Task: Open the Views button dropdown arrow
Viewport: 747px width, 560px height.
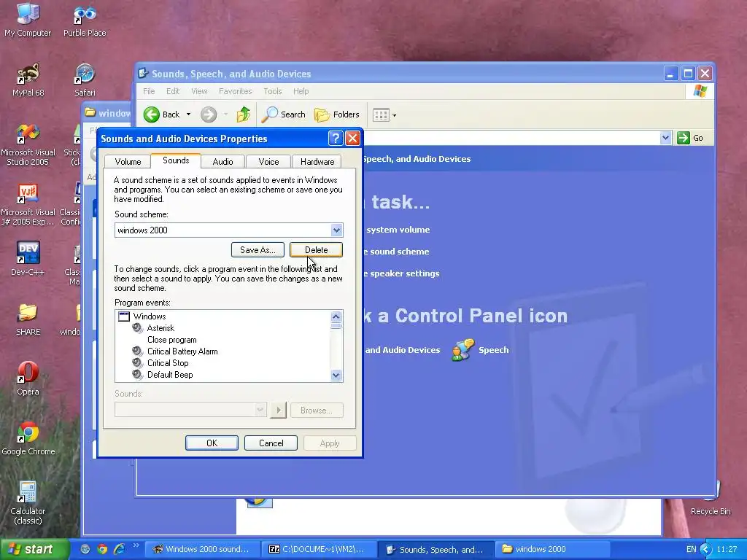Action: pyautogui.click(x=394, y=114)
